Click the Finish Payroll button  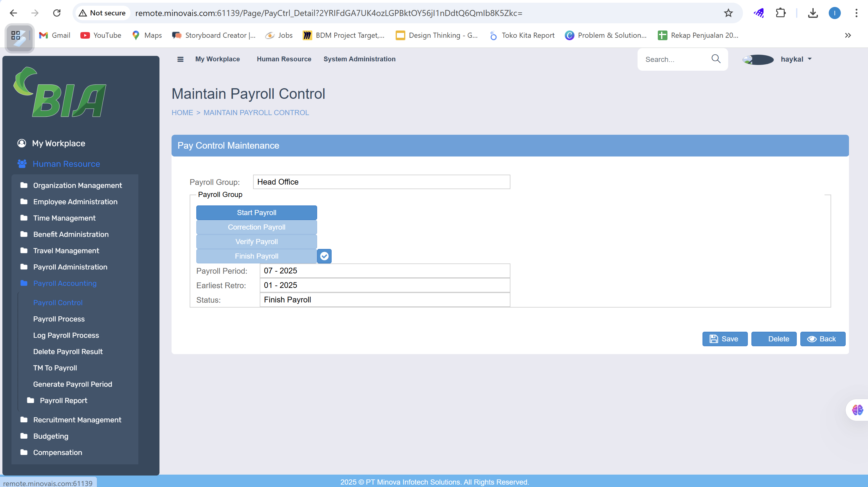tap(256, 256)
